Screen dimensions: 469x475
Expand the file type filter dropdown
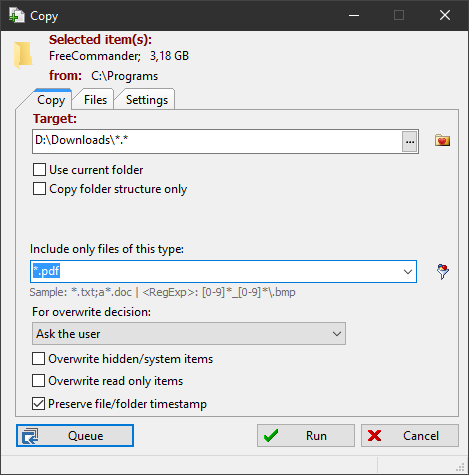(x=408, y=272)
